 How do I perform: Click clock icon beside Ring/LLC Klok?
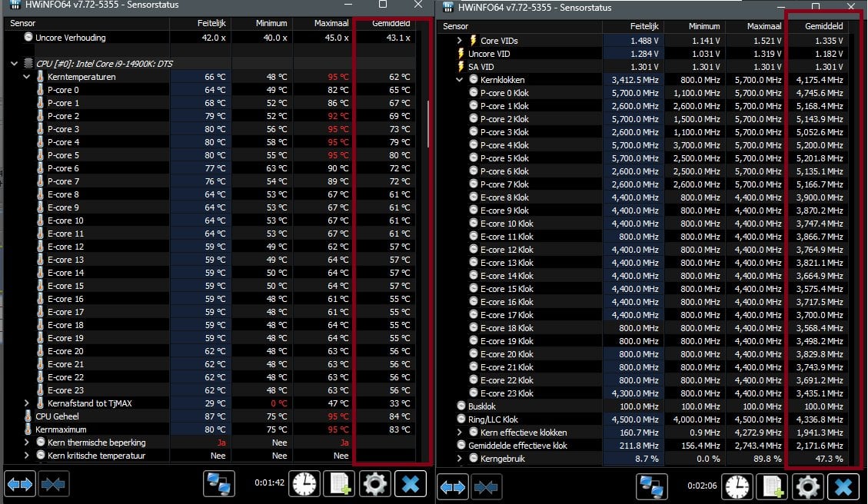[x=461, y=419]
